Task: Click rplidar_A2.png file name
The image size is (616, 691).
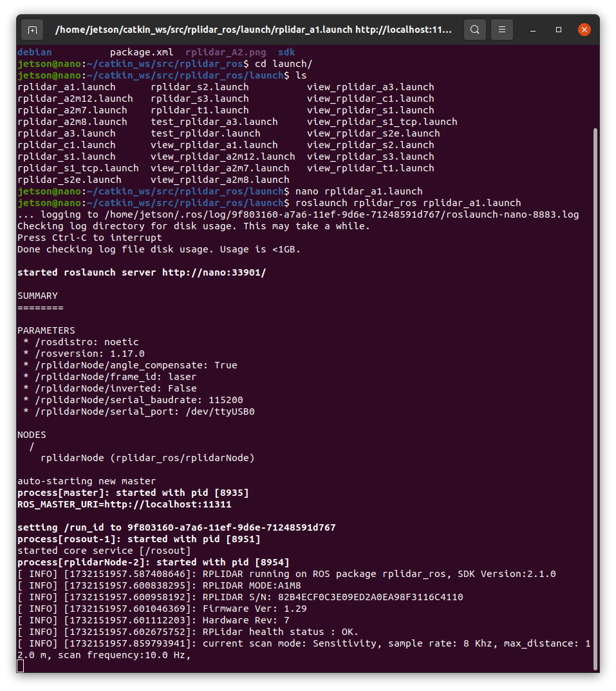Action: click(x=225, y=52)
